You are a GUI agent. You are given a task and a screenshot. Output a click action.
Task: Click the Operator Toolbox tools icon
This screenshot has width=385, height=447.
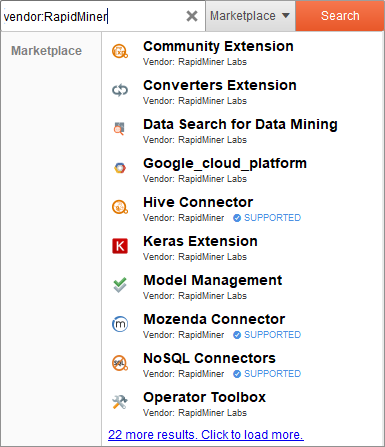click(120, 402)
